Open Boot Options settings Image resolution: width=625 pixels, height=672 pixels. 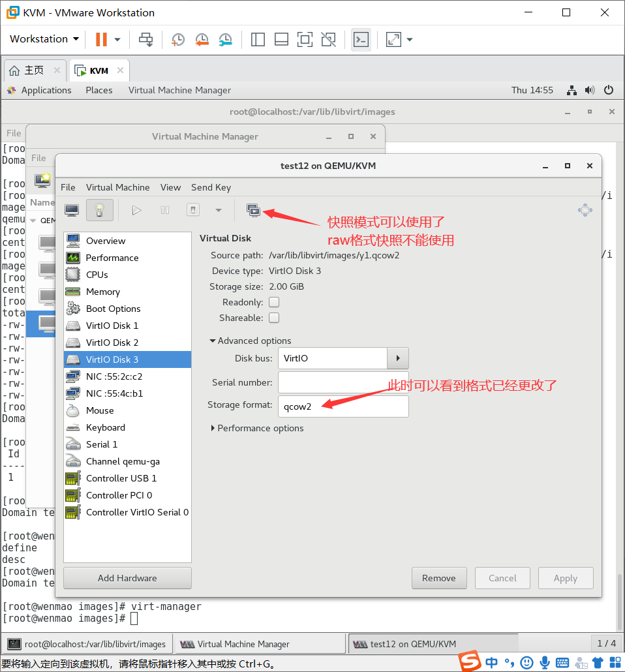pos(127,309)
